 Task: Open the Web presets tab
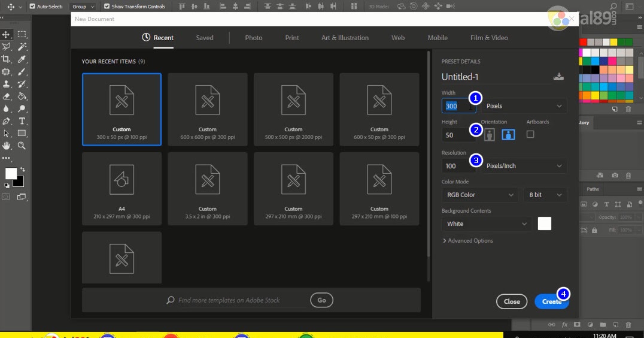(x=398, y=38)
